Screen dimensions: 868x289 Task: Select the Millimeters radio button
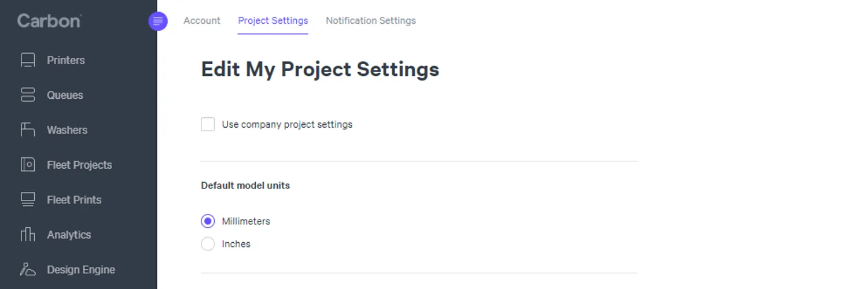pos(208,221)
